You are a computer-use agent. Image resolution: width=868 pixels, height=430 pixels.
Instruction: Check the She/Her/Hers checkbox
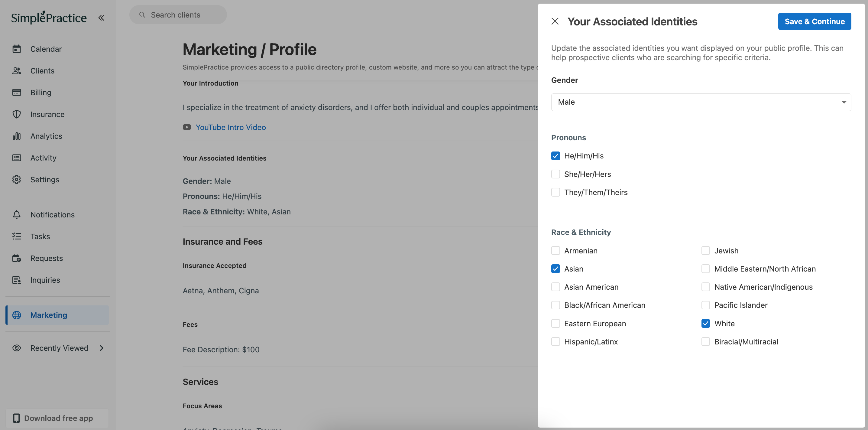(555, 174)
